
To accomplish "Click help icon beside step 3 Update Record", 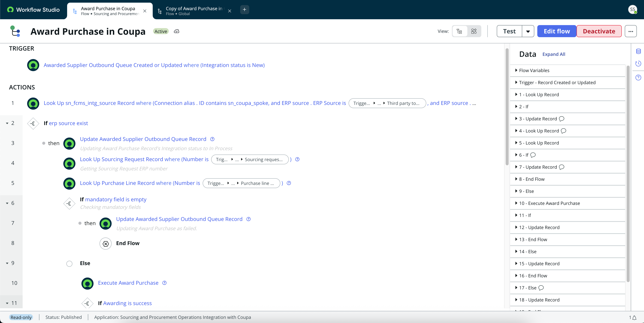I will click(x=212, y=139).
